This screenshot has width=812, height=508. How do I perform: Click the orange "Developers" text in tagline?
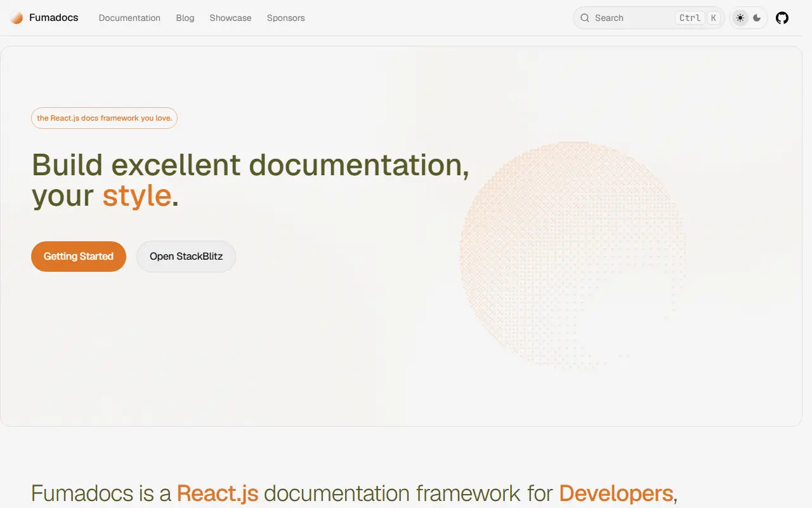click(616, 493)
